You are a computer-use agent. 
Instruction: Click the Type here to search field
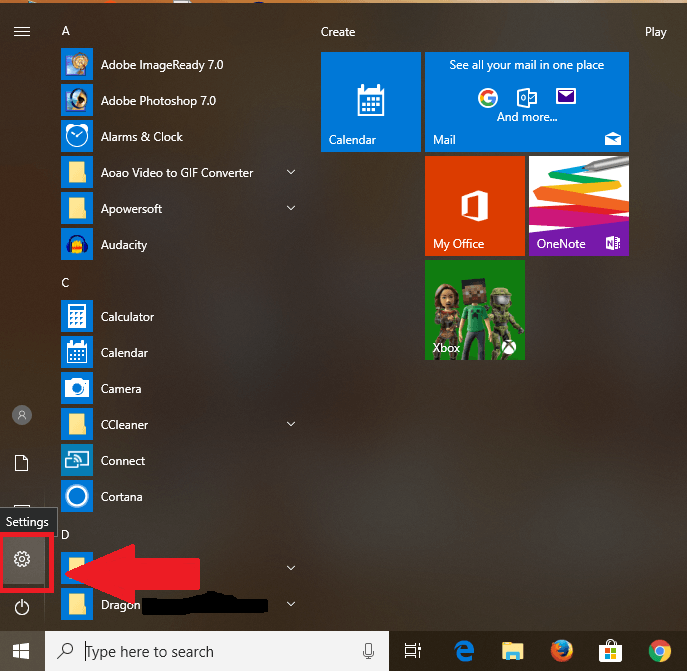[217, 651]
